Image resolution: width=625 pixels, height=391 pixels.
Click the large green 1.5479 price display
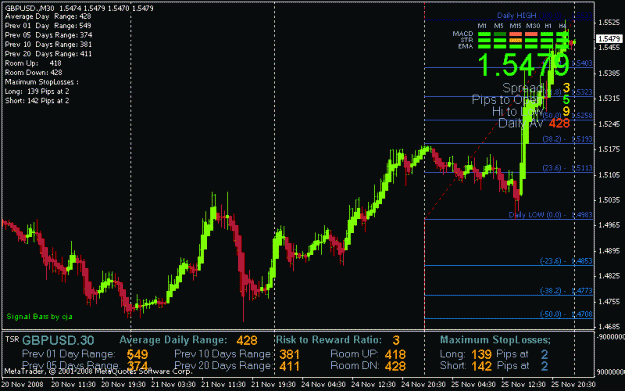coord(523,65)
